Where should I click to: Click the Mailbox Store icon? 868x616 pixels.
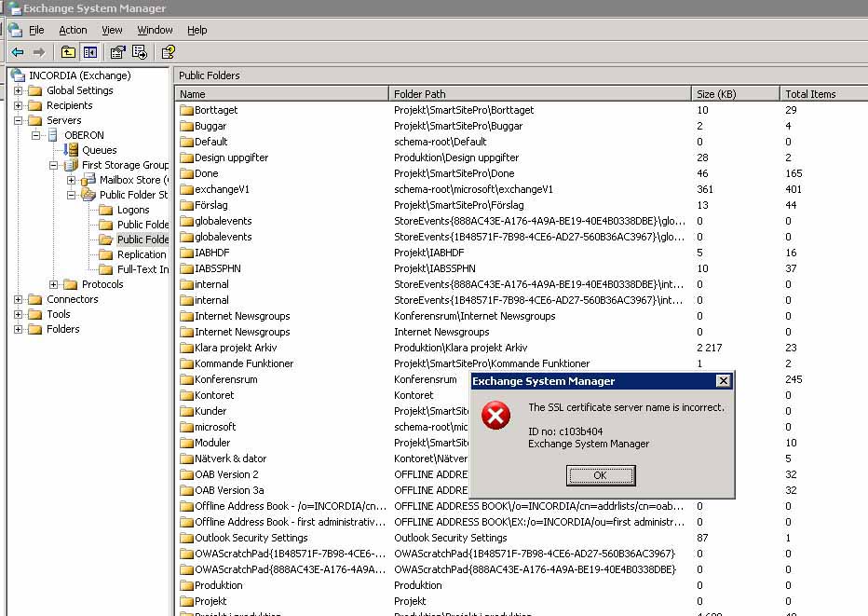click(x=88, y=180)
